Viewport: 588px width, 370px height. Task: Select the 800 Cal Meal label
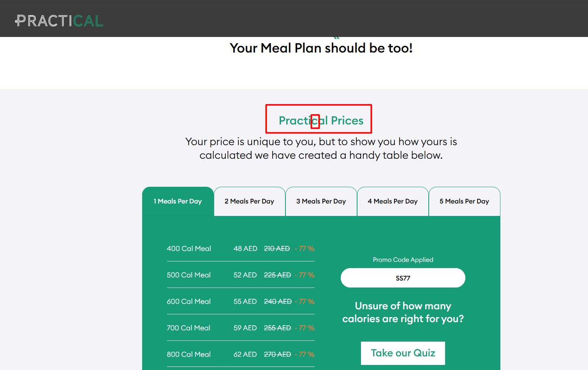pyautogui.click(x=189, y=354)
